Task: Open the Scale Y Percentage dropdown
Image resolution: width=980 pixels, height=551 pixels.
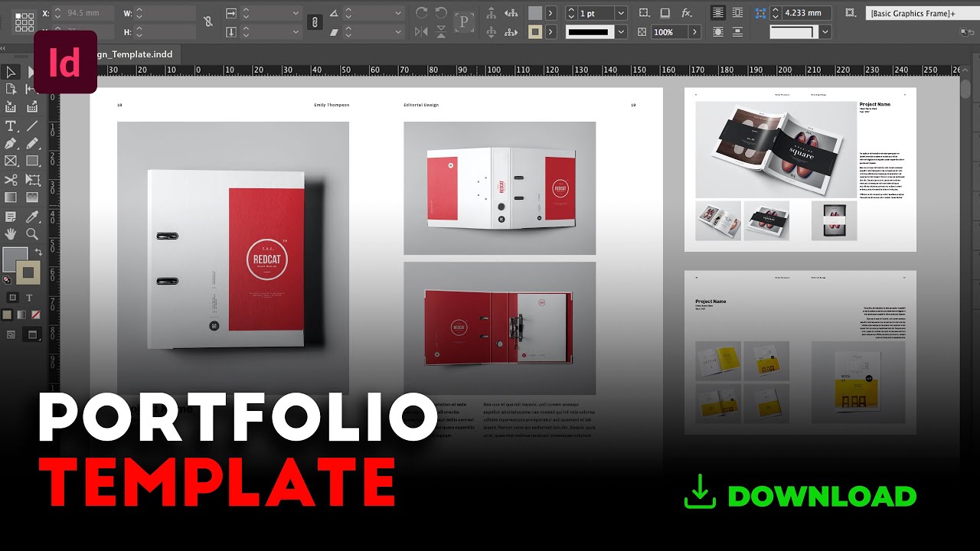Action: [x=296, y=32]
